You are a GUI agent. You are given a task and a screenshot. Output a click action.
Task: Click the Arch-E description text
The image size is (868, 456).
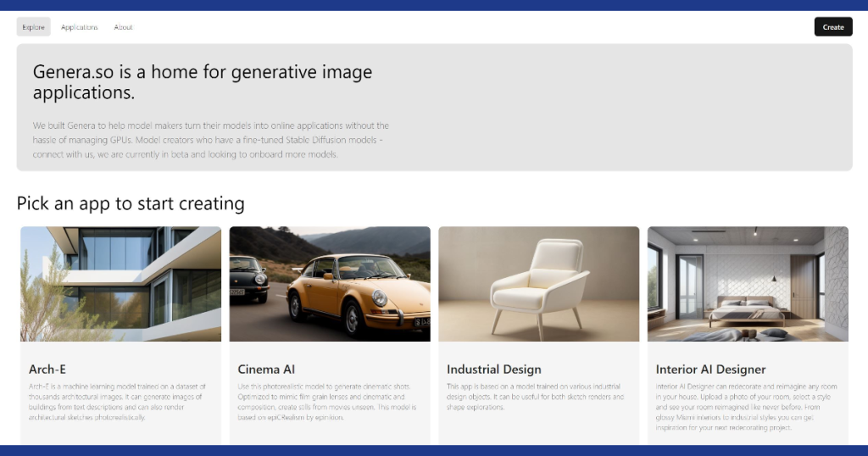point(117,402)
